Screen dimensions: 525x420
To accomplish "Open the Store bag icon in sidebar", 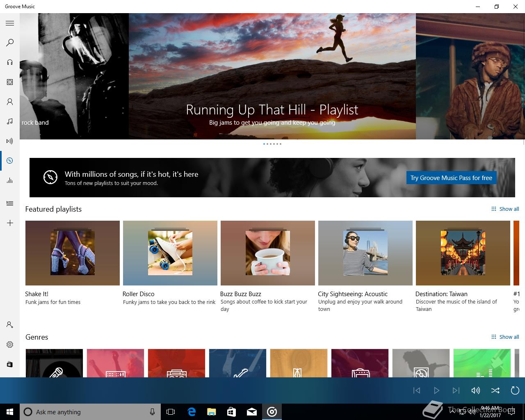I will coord(10,364).
